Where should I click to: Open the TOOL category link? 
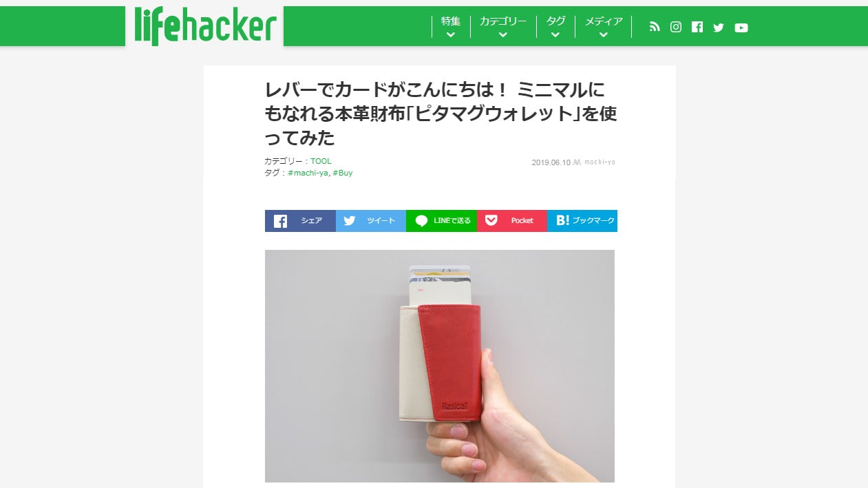pyautogui.click(x=321, y=161)
